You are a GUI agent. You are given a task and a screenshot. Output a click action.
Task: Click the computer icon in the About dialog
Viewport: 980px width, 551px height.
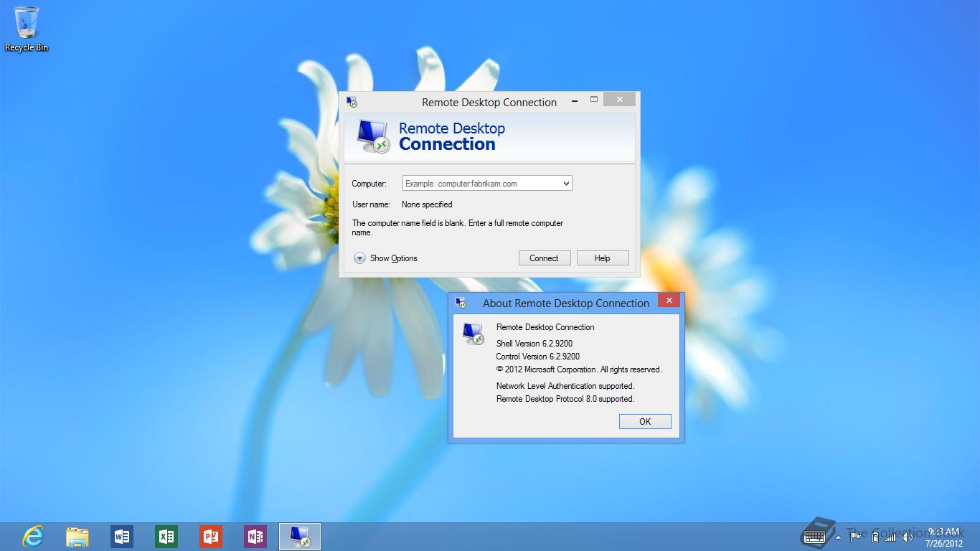473,334
